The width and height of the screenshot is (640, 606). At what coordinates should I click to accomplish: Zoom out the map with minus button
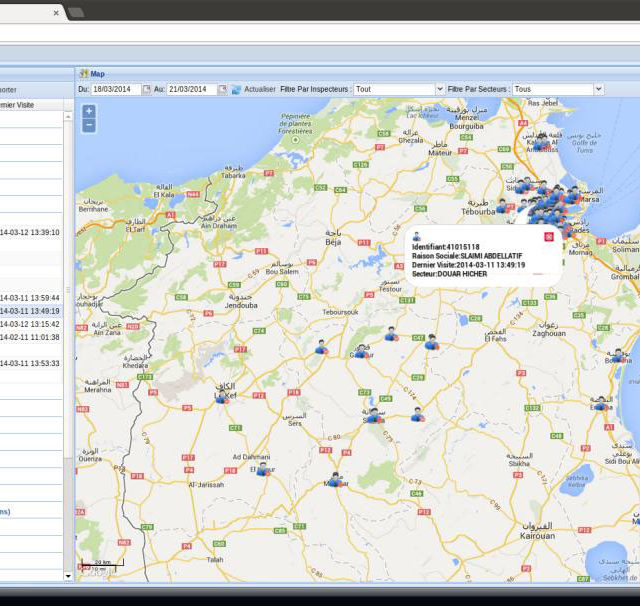(x=89, y=126)
